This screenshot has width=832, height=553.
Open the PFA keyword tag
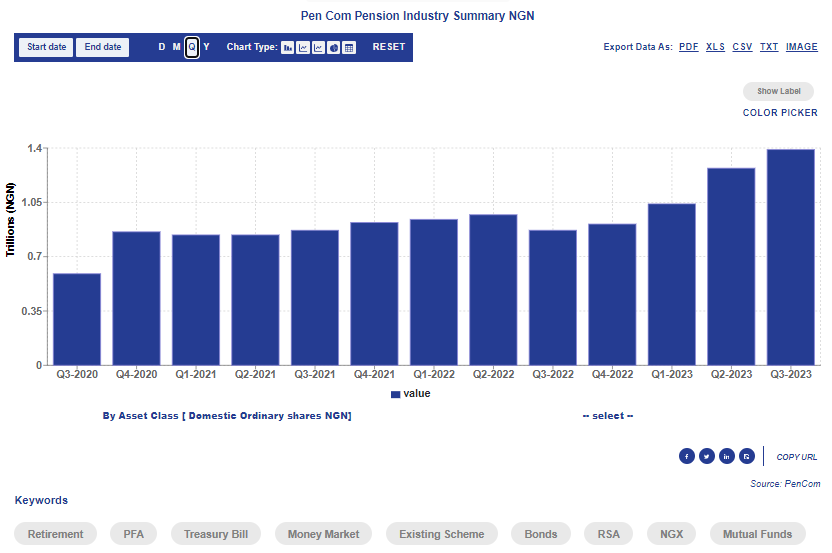134,534
